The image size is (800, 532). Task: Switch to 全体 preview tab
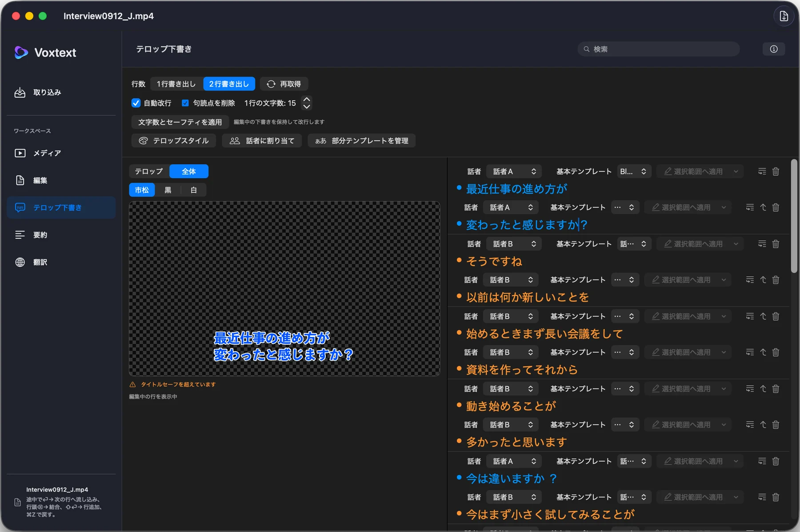189,171
